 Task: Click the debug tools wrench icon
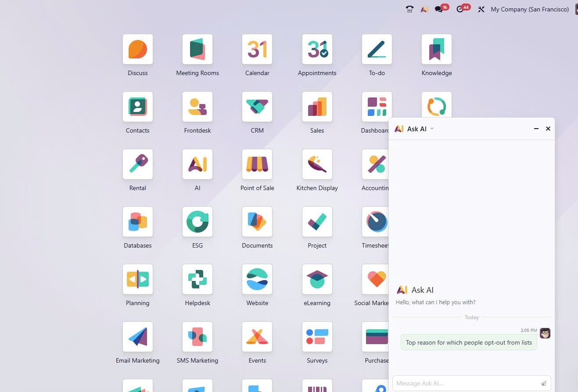pos(481,9)
